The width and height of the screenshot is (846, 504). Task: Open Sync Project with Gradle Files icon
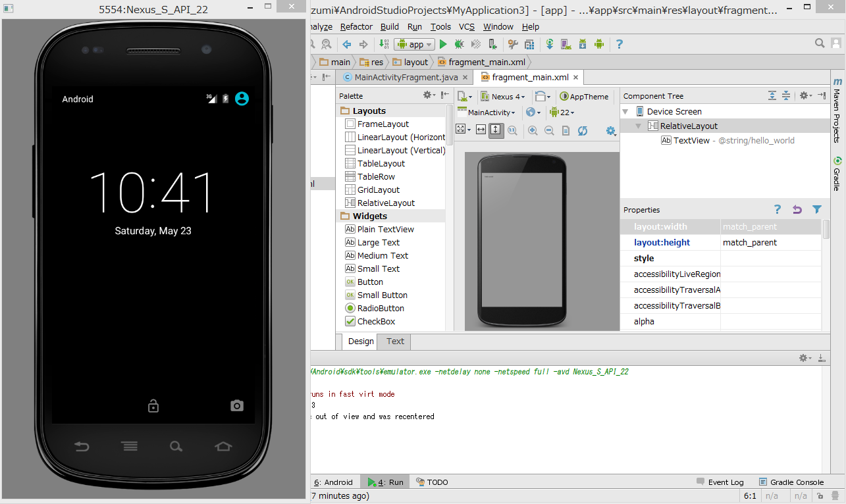550,44
